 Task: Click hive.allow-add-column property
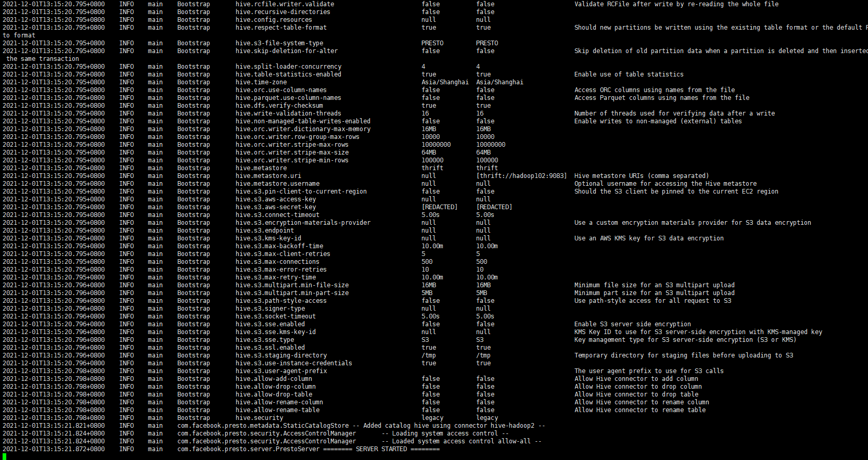click(x=274, y=379)
